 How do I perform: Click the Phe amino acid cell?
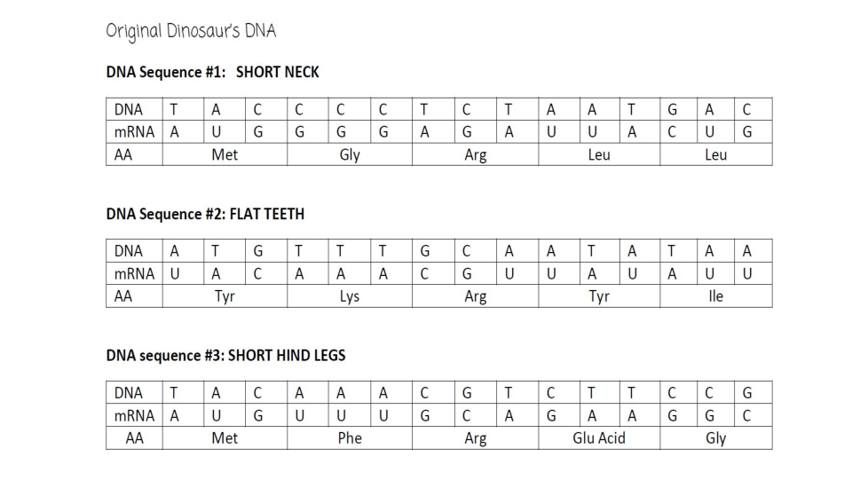pos(350,438)
